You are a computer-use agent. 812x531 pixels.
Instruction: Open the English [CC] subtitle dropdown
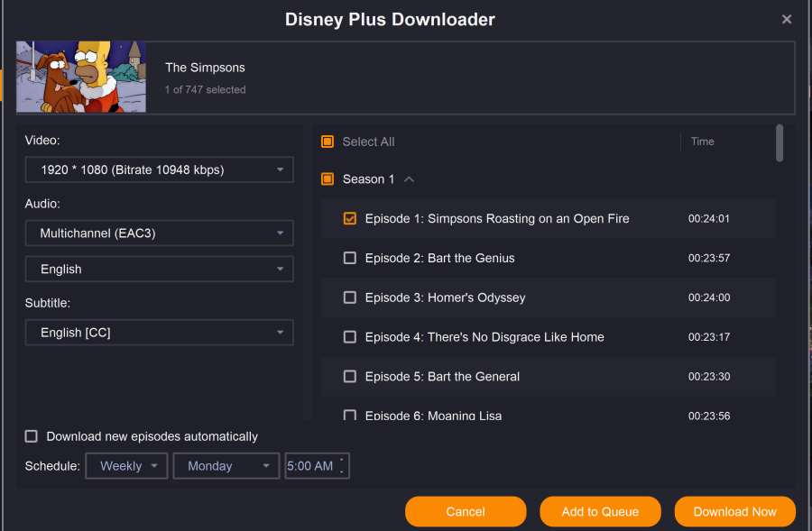point(159,333)
